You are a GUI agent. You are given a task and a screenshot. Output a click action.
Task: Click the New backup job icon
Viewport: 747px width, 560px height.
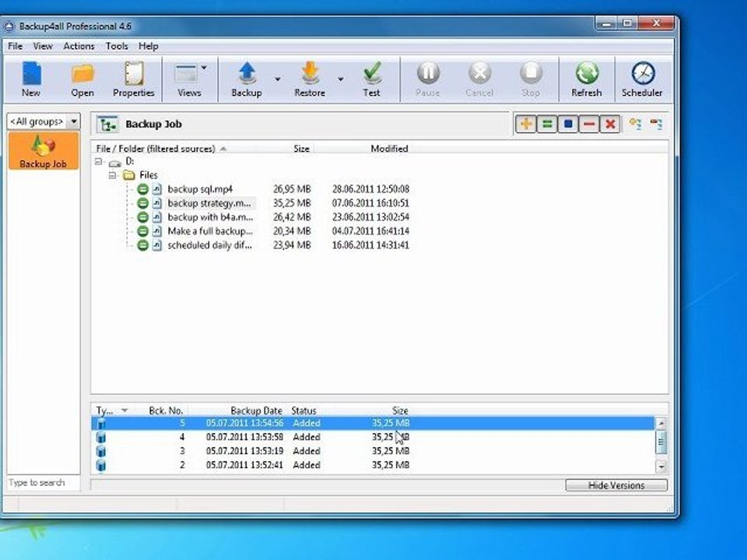31,79
